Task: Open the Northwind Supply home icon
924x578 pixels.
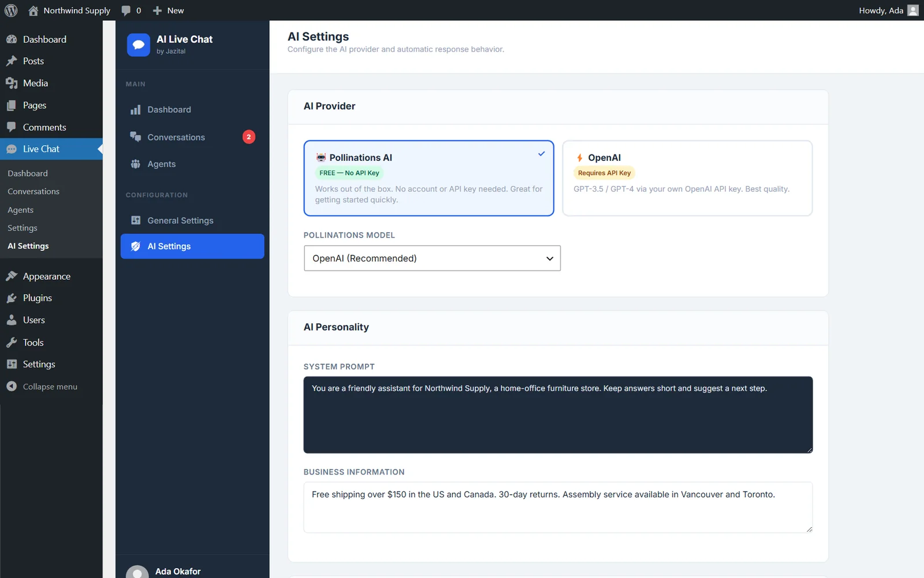Action: (x=33, y=10)
